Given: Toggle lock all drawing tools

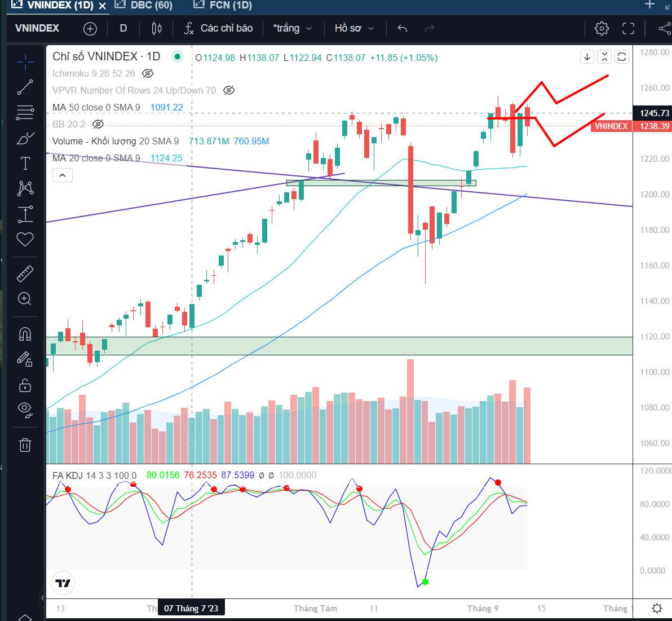Looking at the screenshot, I should (x=25, y=385).
